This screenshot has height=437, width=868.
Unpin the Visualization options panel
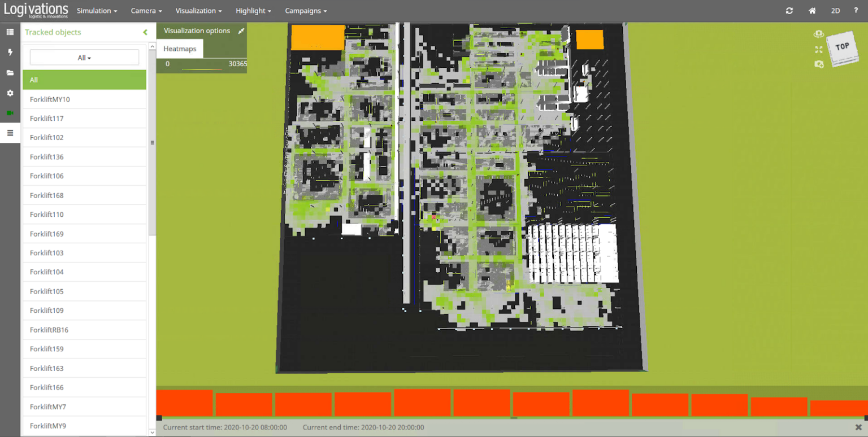pos(241,31)
